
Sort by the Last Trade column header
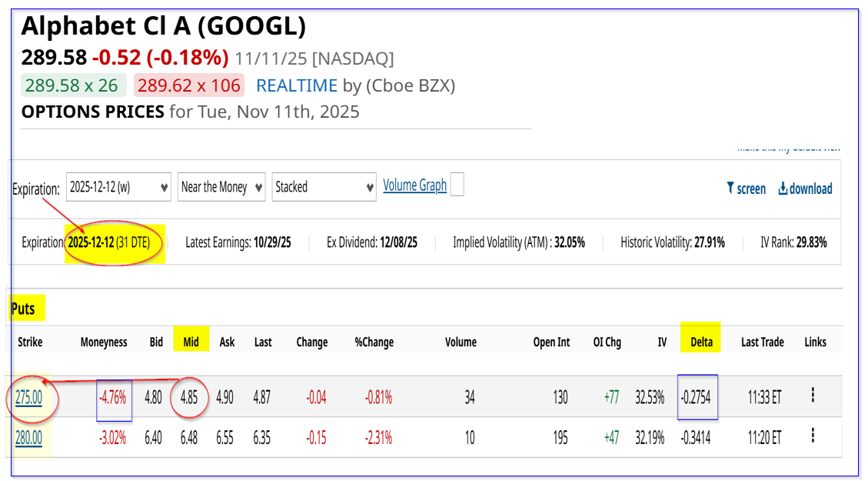pyautogui.click(x=763, y=342)
